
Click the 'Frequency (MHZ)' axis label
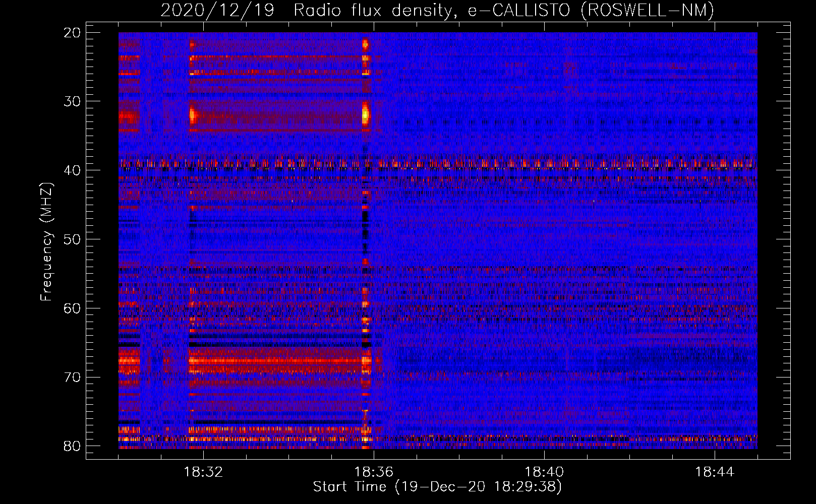pyautogui.click(x=46, y=242)
